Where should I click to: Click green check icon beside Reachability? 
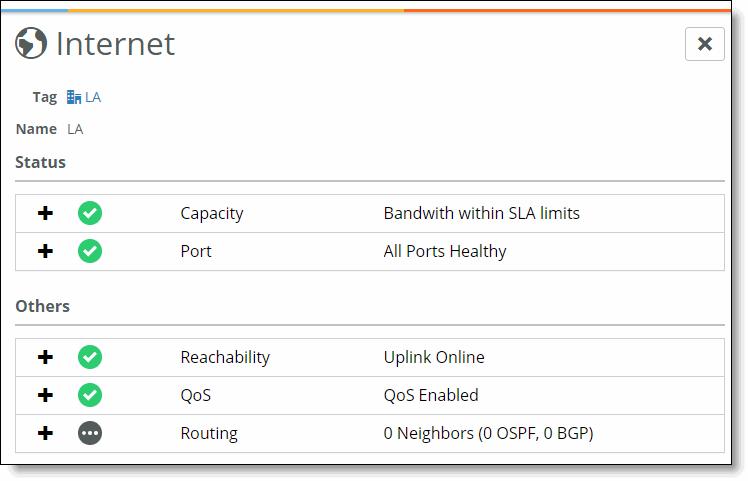(x=90, y=357)
